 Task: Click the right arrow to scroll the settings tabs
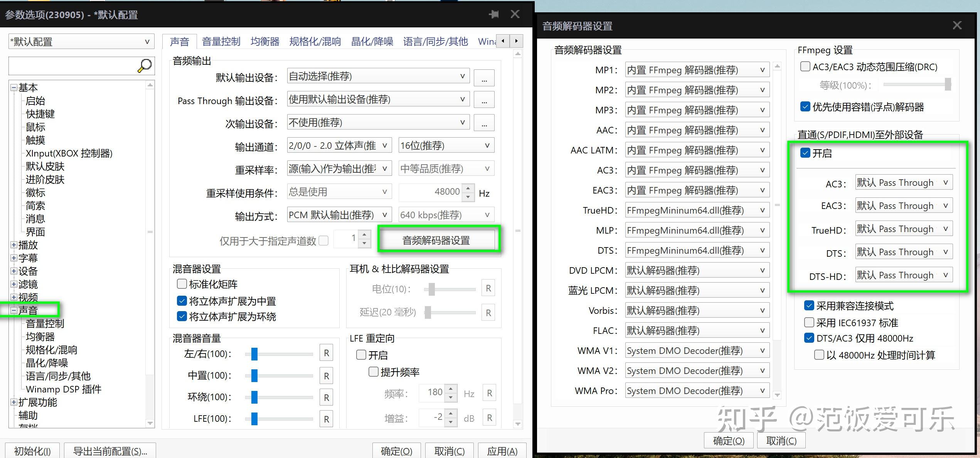pyautogui.click(x=517, y=41)
